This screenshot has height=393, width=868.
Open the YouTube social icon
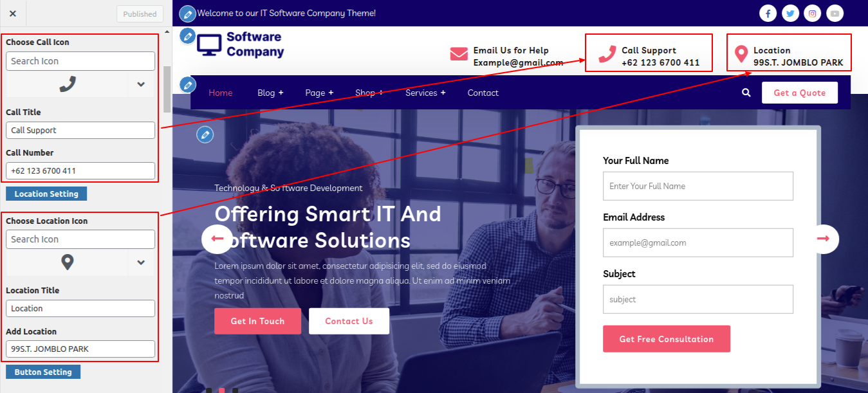835,13
